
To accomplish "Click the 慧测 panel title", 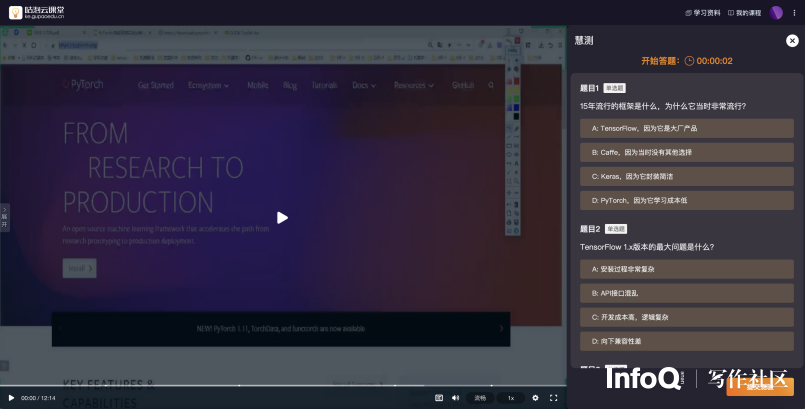I will 584,41.
